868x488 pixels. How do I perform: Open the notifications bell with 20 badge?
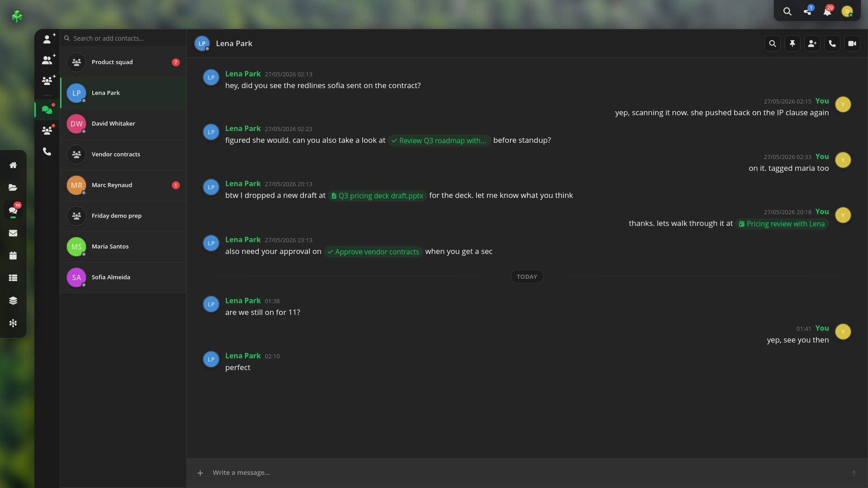(x=827, y=12)
